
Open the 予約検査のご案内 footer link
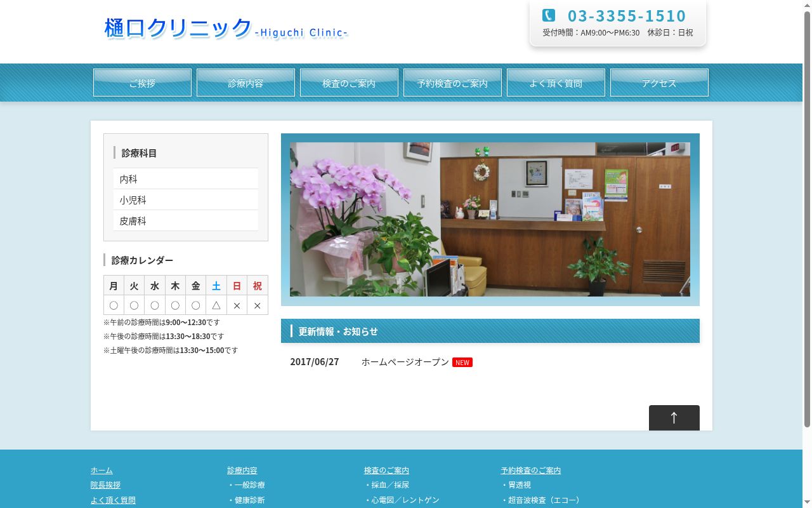click(531, 471)
